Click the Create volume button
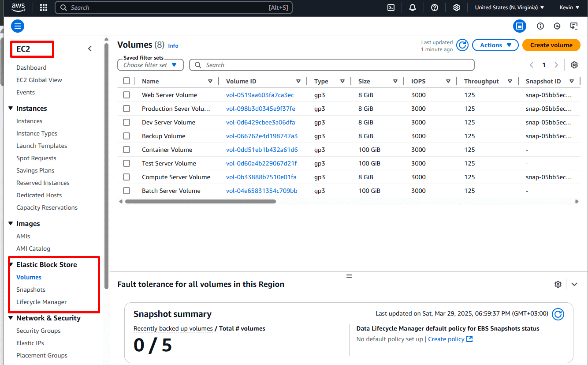Screen dimensions: 588x365 [x=551, y=45]
